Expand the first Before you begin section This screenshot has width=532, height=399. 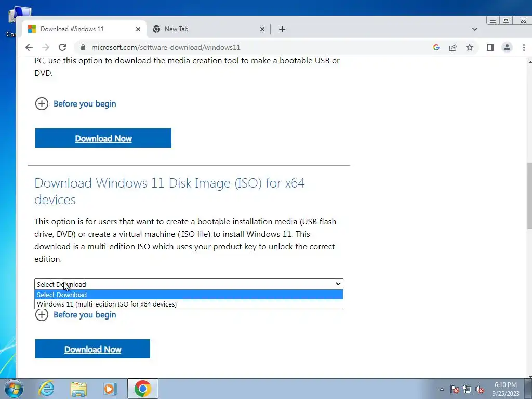pos(76,104)
